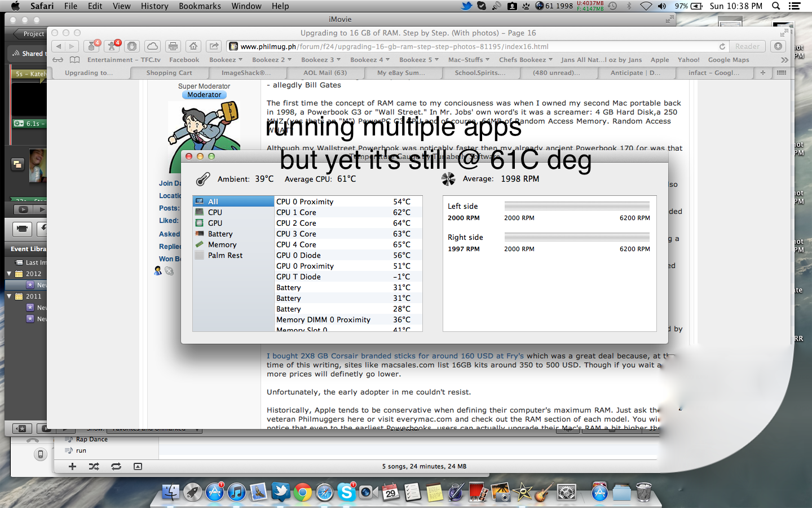Show the iTunes artwork viewer button

[x=138, y=466]
